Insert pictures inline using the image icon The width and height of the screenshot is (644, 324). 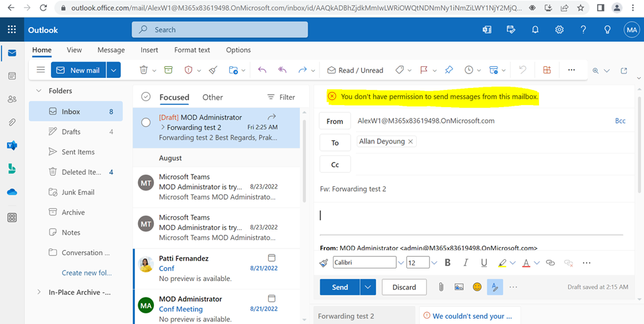459,287
